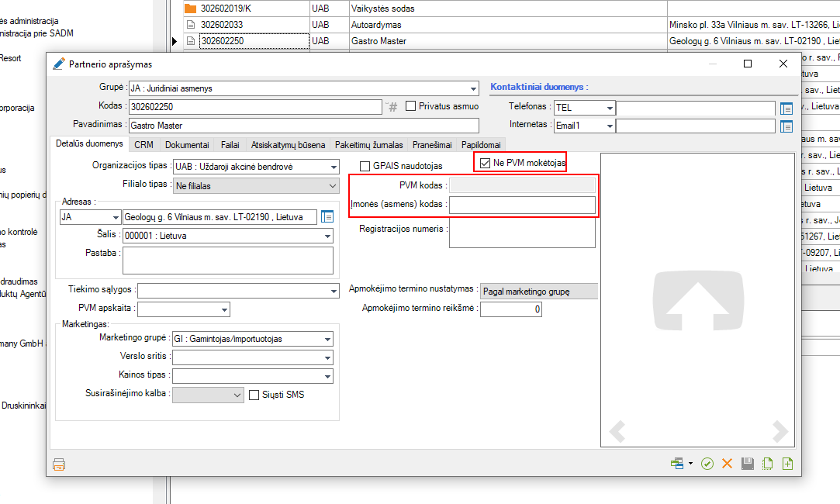Click the pencil icon in dialog title

[59, 64]
